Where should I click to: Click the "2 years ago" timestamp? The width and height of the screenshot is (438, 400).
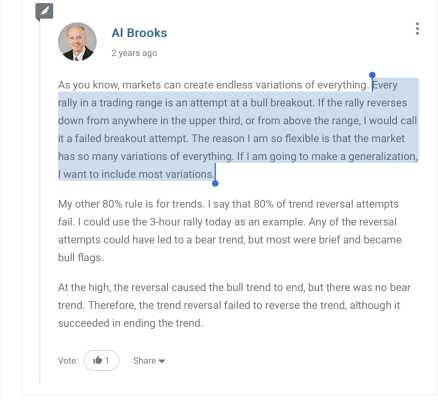(x=134, y=53)
